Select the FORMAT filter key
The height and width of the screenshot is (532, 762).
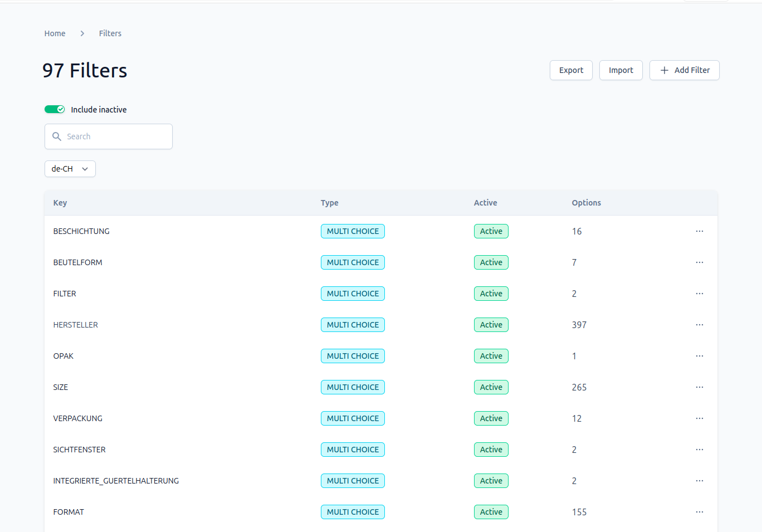click(x=69, y=512)
